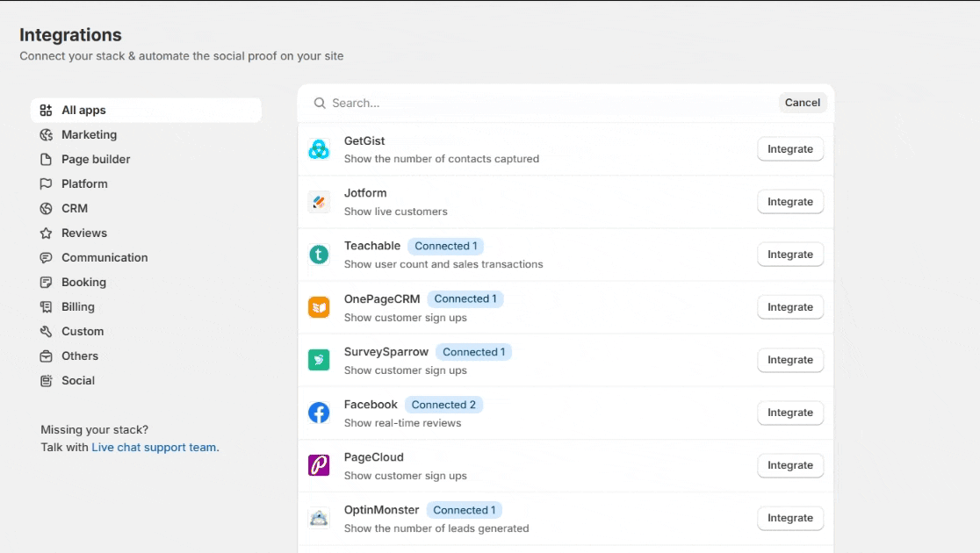Click 'Show the number of leads generated'
The width and height of the screenshot is (980, 553).
(436, 528)
